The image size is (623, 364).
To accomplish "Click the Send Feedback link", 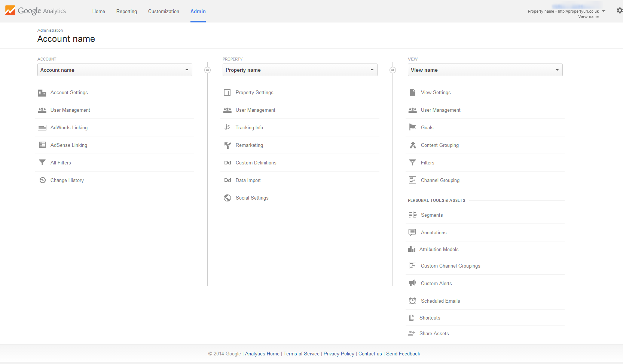I will click(x=403, y=354).
